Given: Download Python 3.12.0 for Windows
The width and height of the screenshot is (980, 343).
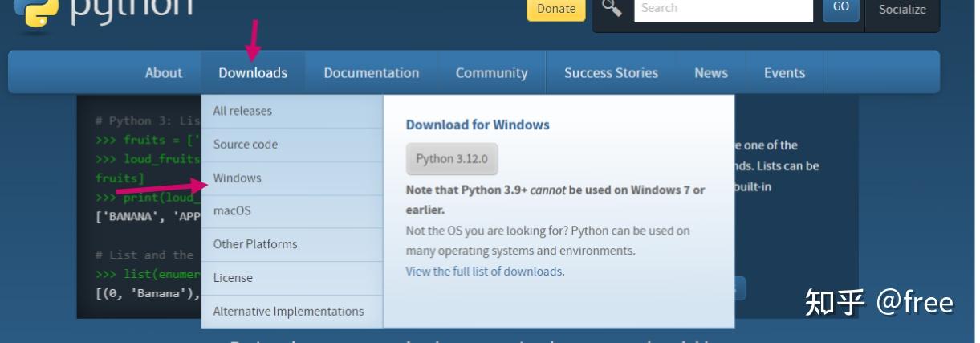Looking at the screenshot, I should tap(452, 159).
